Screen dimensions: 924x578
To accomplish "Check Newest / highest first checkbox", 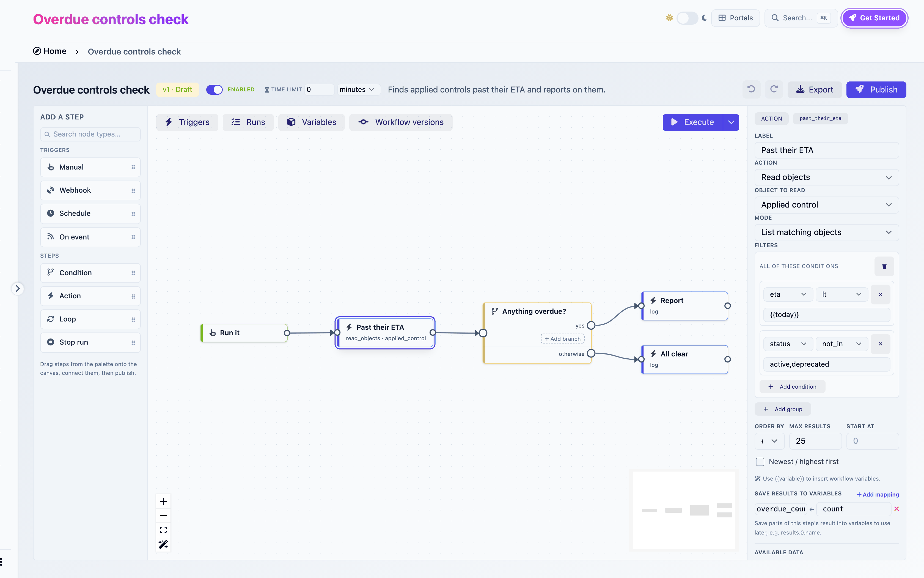I will (760, 462).
